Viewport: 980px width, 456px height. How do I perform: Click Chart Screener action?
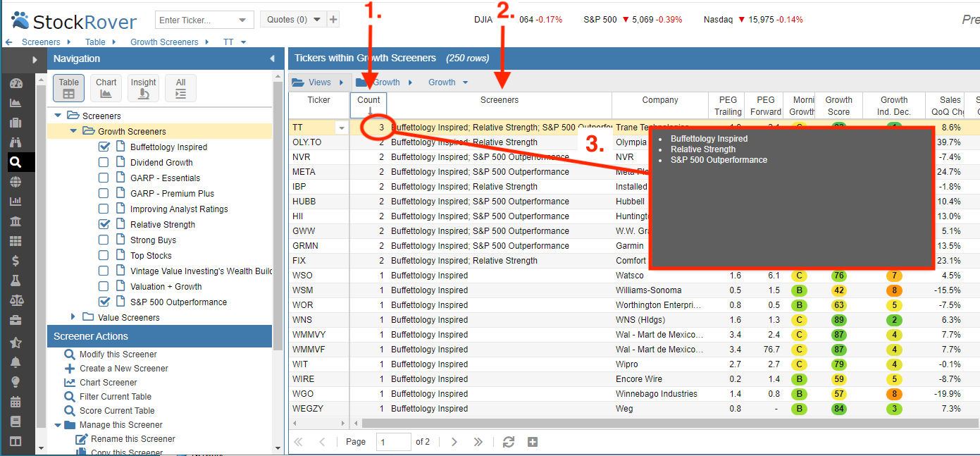tap(108, 383)
